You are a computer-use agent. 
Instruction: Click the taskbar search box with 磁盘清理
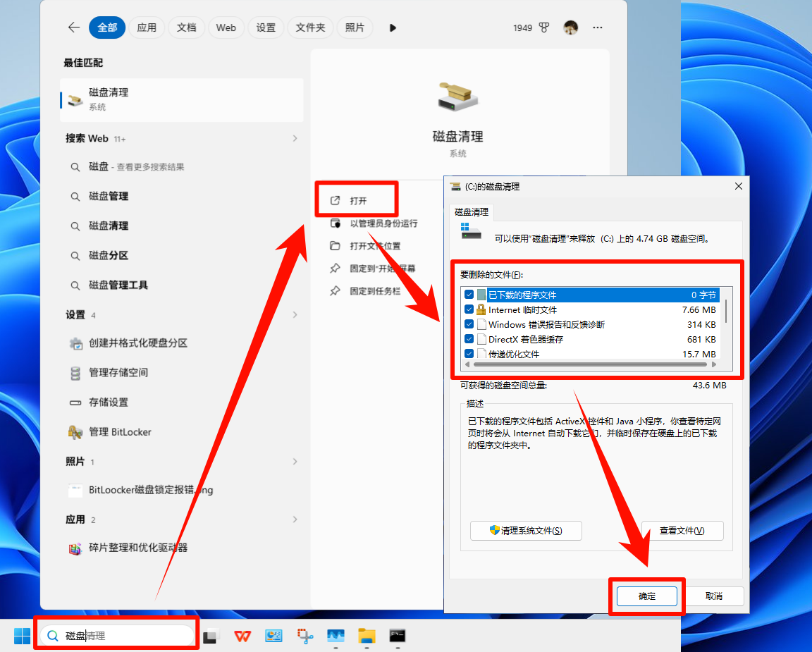click(x=117, y=635)
